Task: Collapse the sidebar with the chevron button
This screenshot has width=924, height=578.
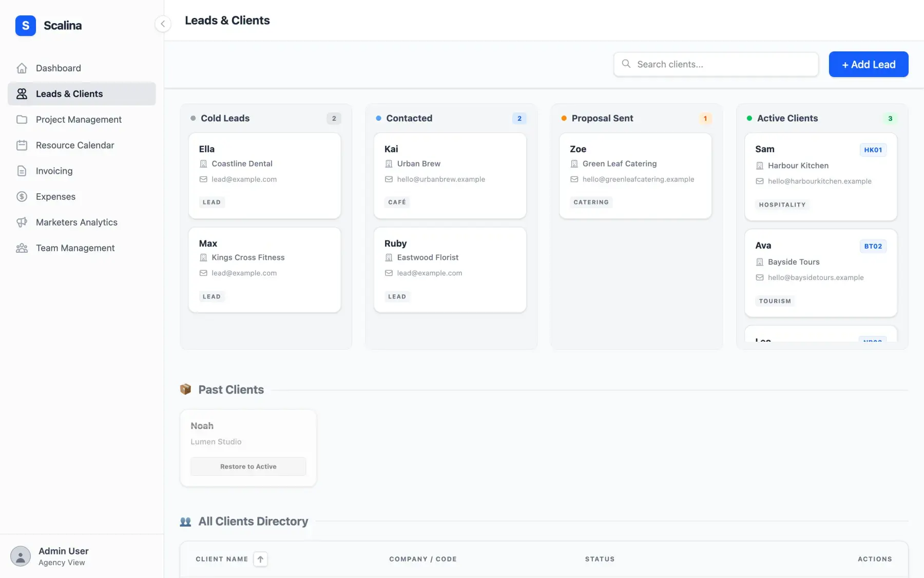Action: click(163, 24)
